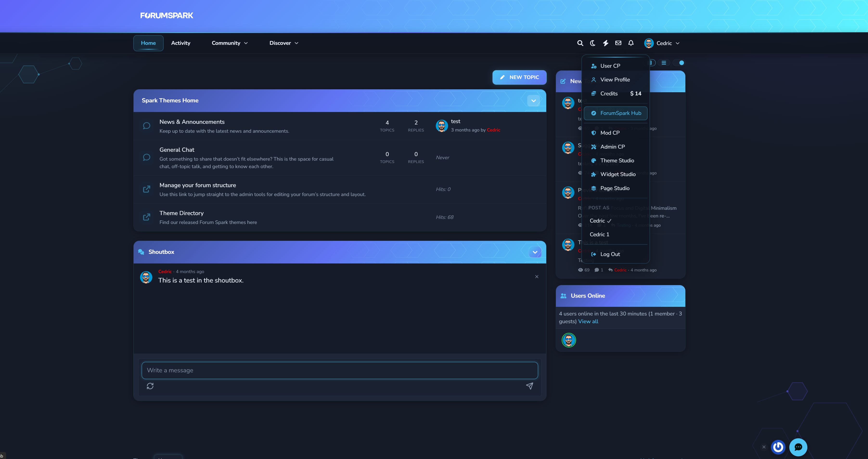The width and height of the screenshot is (868, 459).
Task: Open ForumSpark Hub
Action: (615, 113)
